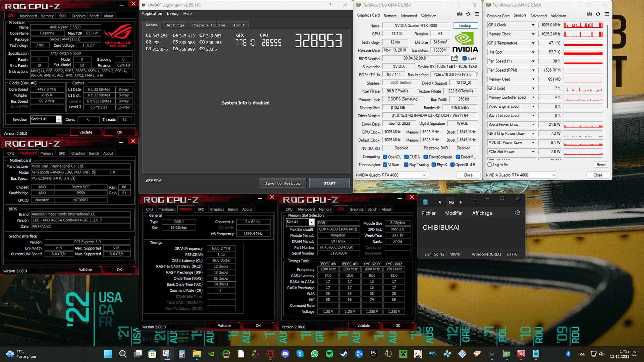This screenshot has width=644, height=362.
Task: Toggle the Ray Tracing checkbox
Action: 406,165
